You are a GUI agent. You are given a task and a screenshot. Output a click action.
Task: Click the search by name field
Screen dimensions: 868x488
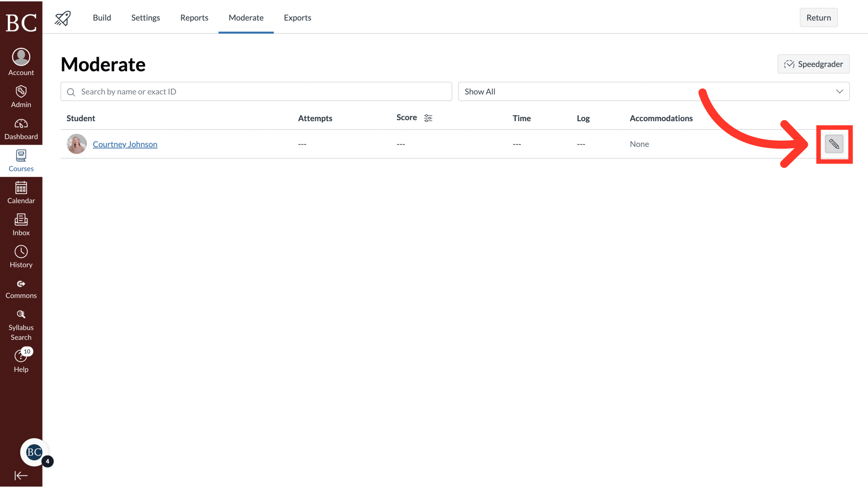click(x=256, y=91)
